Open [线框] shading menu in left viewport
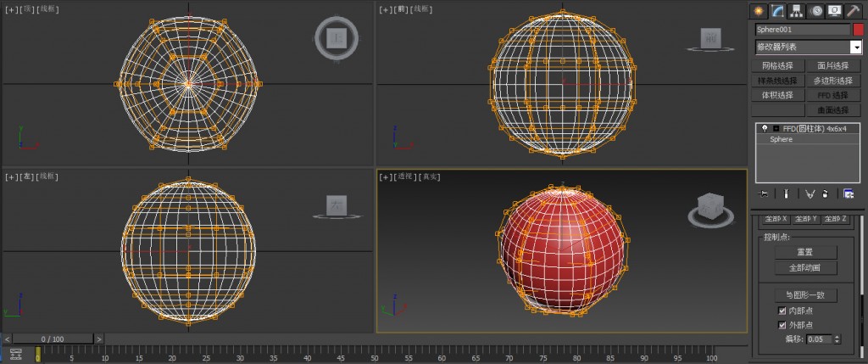 tap(47, 176)
